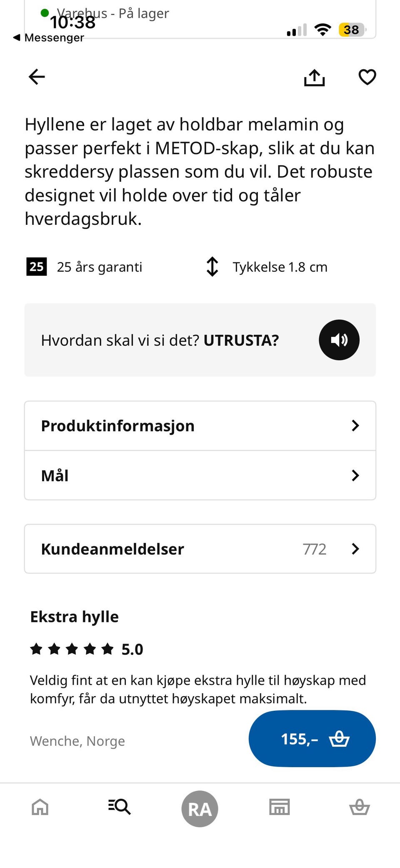The width and height of the screenshot is (400, 868).
Task: Go to the Home tab icon
Action: pos(40,807)
